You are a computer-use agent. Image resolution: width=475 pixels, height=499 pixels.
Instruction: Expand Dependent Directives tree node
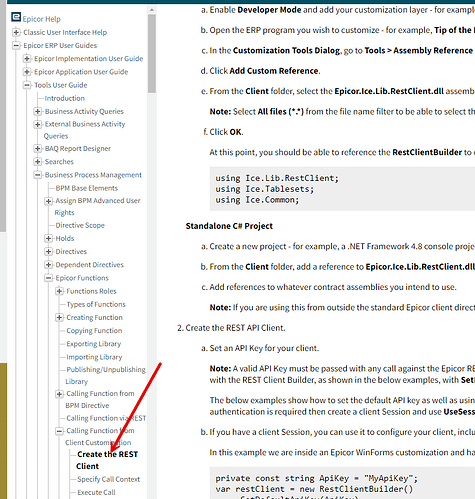point(48,265)
